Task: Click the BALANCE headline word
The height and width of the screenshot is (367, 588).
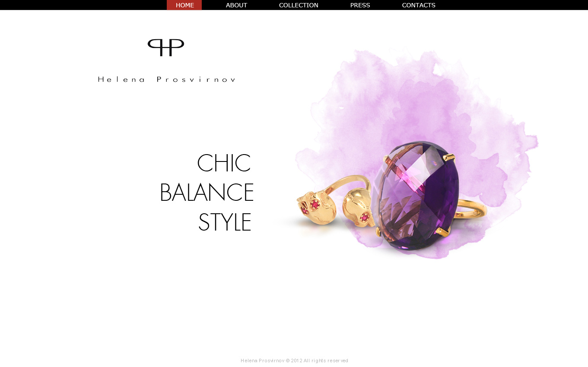Action: (x=207, y=193)
